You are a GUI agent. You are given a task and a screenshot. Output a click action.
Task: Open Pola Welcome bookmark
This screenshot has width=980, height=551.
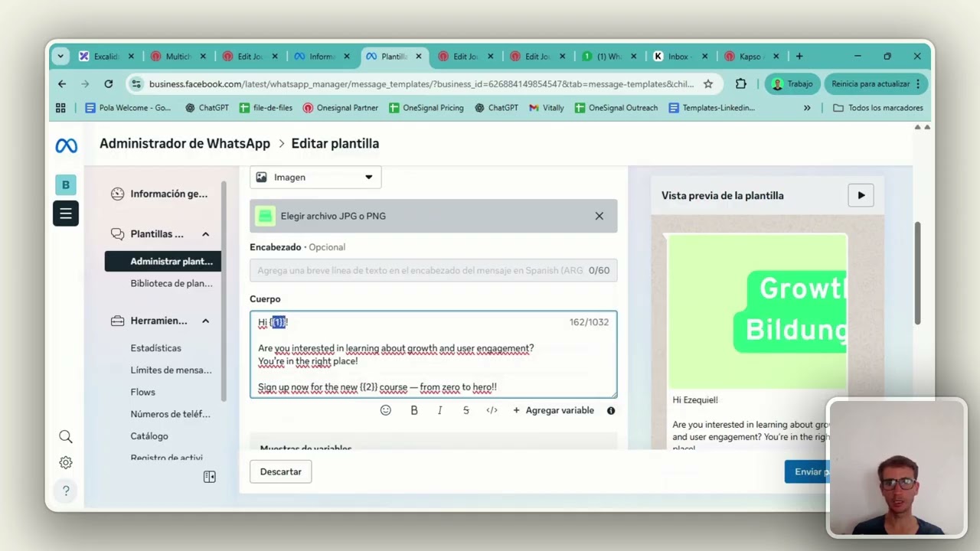click(128, 108)
